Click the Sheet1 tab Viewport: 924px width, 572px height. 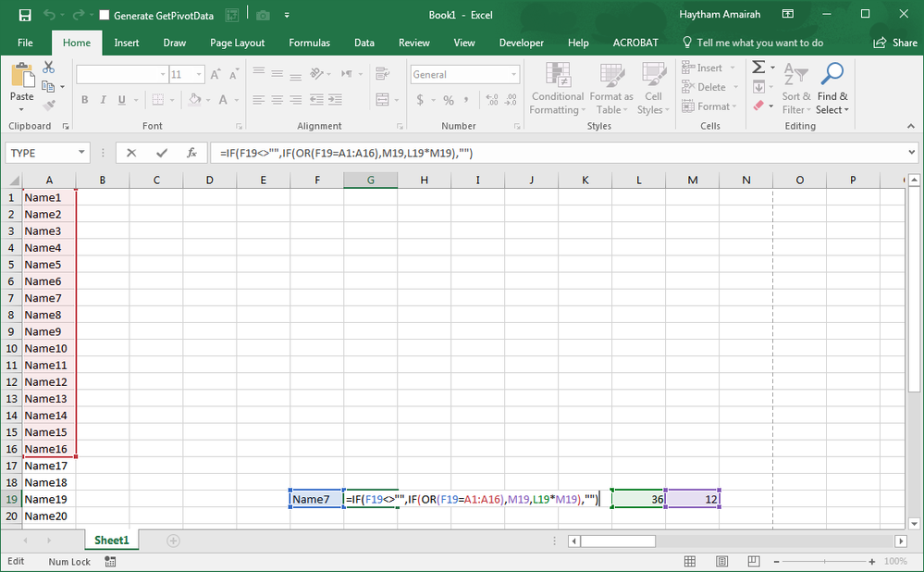(x=111, y=541)
